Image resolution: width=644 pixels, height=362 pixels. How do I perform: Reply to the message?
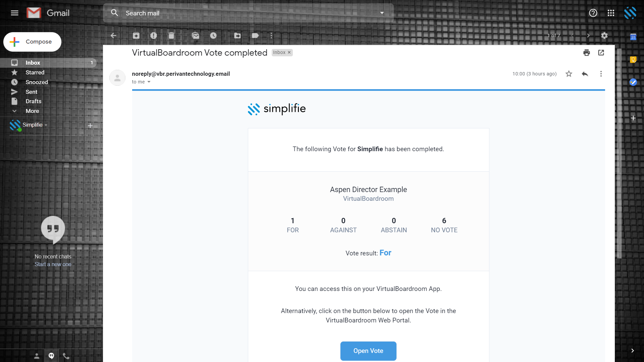tap(585, 74)
